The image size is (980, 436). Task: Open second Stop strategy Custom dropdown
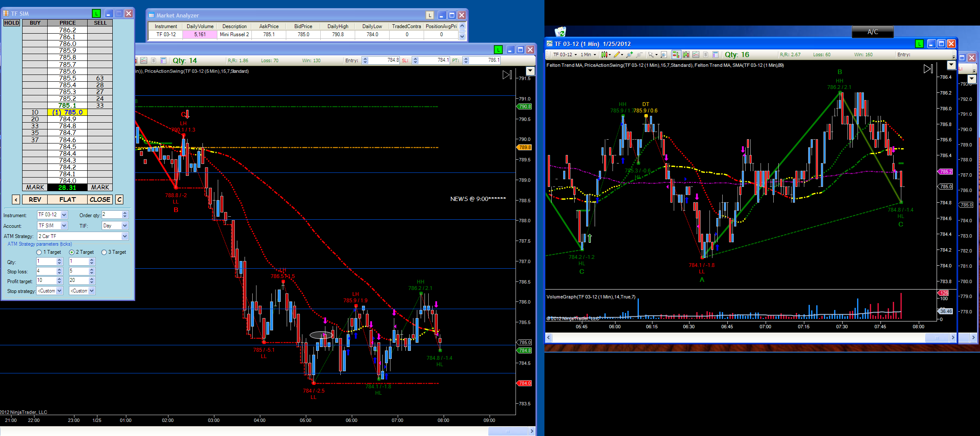(x=92, y=291)
